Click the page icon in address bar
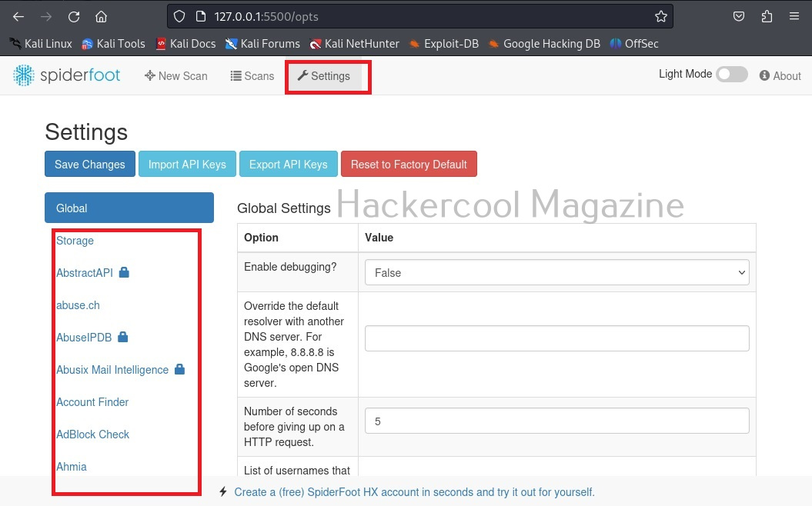812x506 pixels. click(x=201, y=17)
